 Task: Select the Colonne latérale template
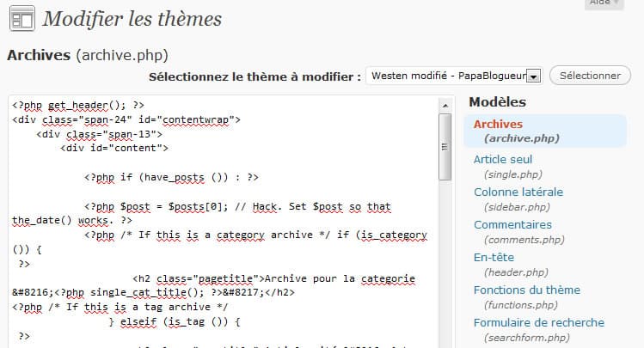coord(518,192)
